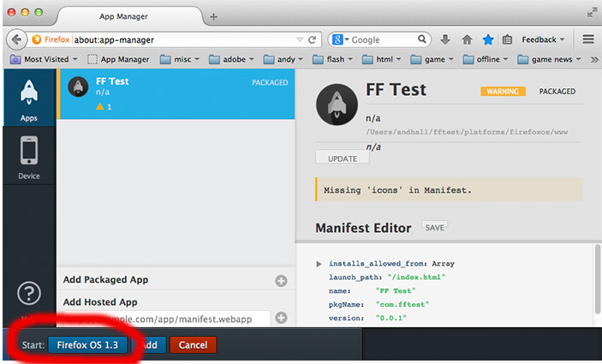Screen dimensions: 602x364
Task: Click the Cancel button in the bottom bar
Action: point(193,345)
